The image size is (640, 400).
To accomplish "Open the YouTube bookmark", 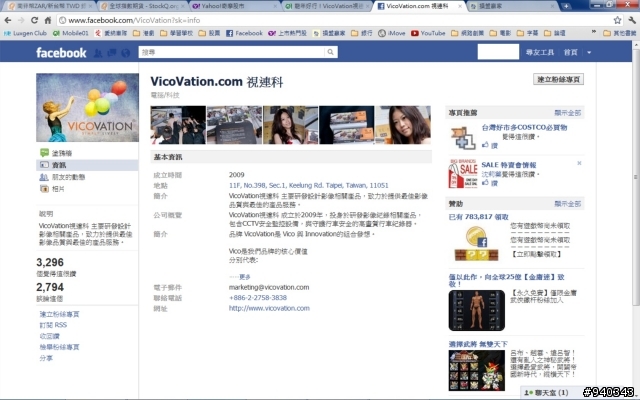I will [x=428, y=33].
